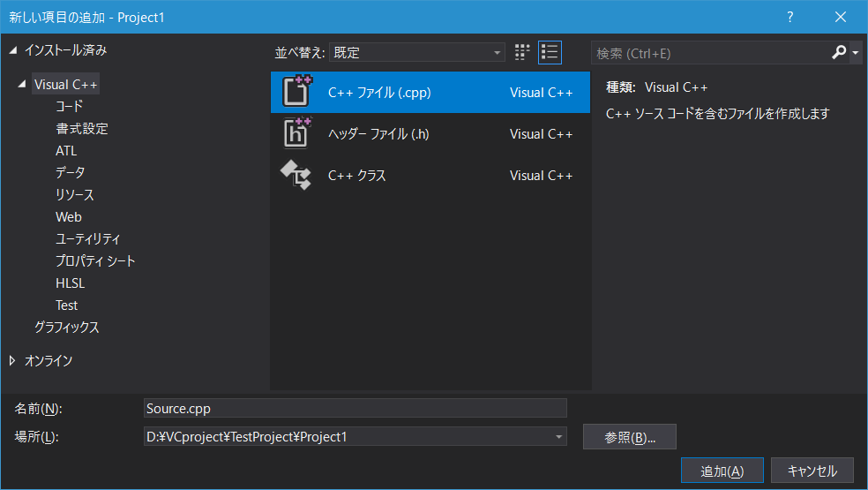Close the 新しい項目の追加 dialog
Image resolution: width=868 pixels, height=490 pixels.
841,17
